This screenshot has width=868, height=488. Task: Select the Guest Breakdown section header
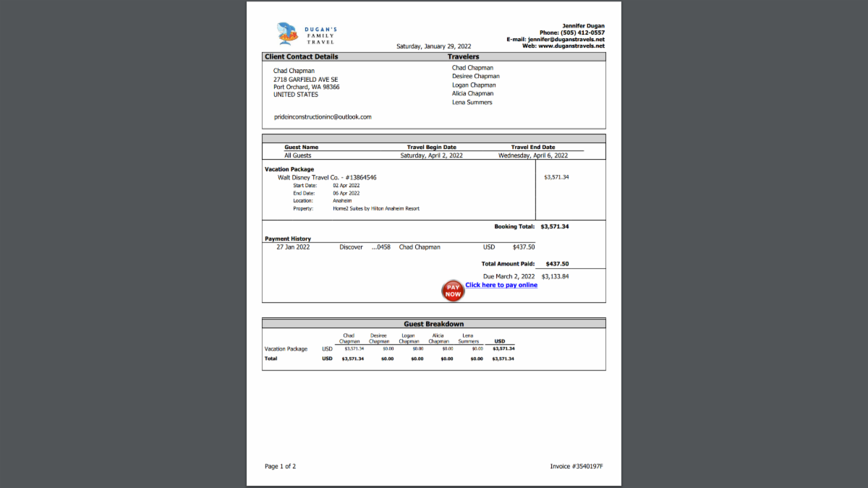[x=434, y=323]
